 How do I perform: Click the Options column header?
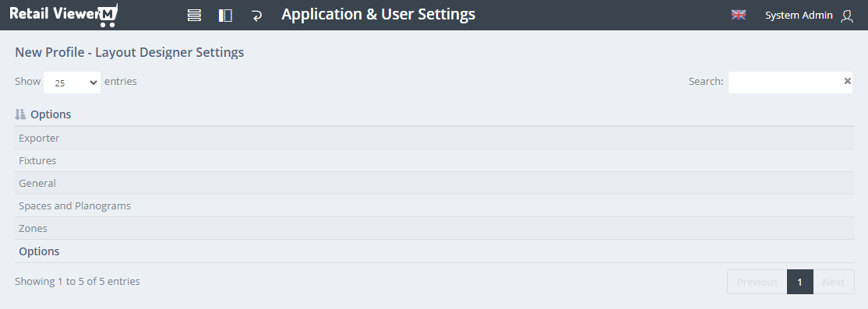(x=51, y=114)
